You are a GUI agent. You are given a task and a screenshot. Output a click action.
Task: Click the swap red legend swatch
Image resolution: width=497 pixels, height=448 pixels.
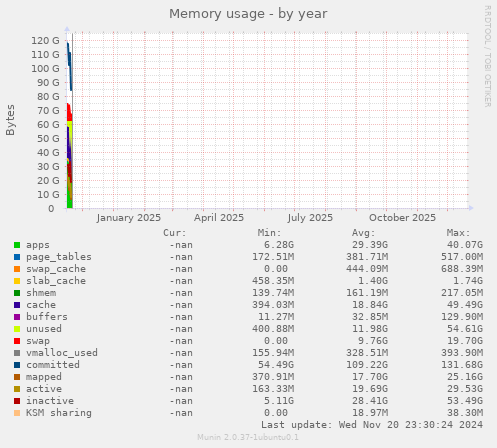click(x=17, y=341)
